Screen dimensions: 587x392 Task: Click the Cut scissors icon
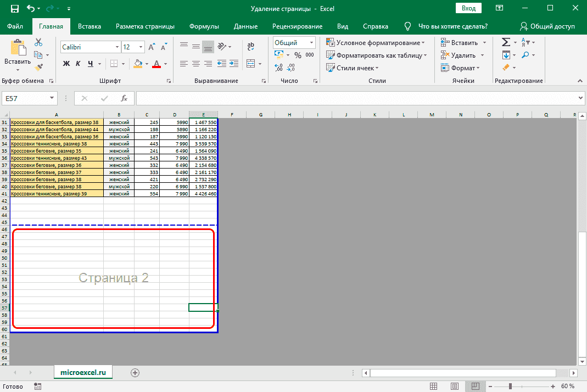[38, 42]
